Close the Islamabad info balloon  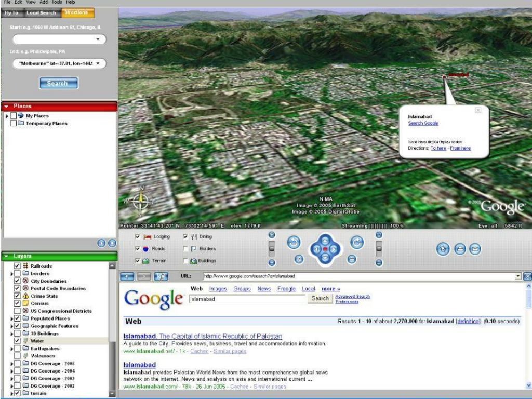pos(478,110)
